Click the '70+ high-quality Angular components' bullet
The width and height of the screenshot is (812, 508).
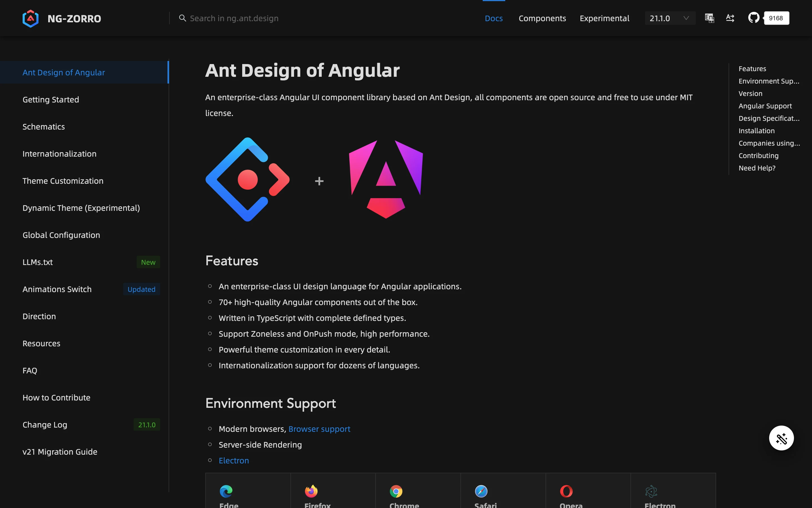point(318,302)
